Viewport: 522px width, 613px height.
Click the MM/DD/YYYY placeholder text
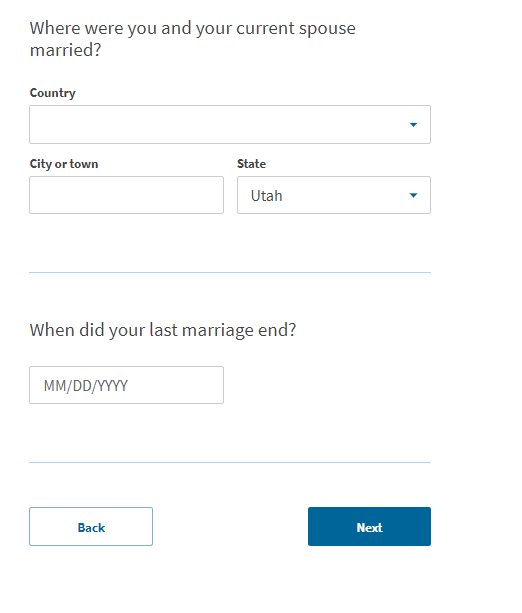(86, 386)
